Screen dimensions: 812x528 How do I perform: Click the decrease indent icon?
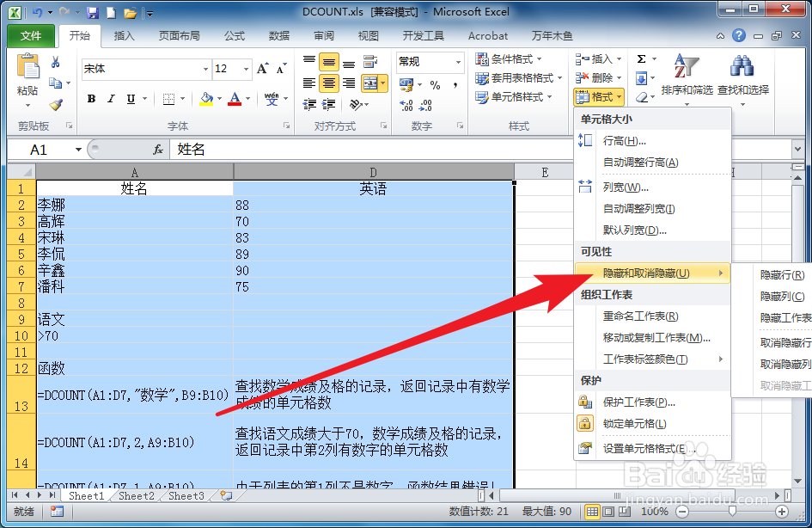pos(309,105)
